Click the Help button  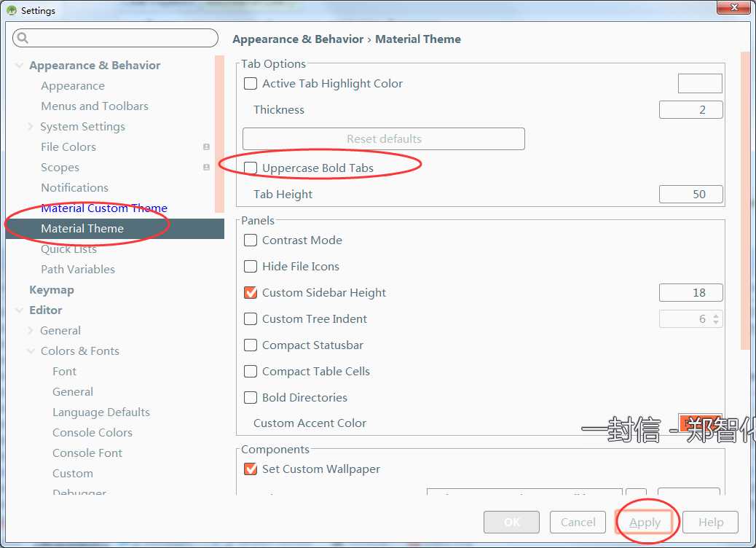711,522
